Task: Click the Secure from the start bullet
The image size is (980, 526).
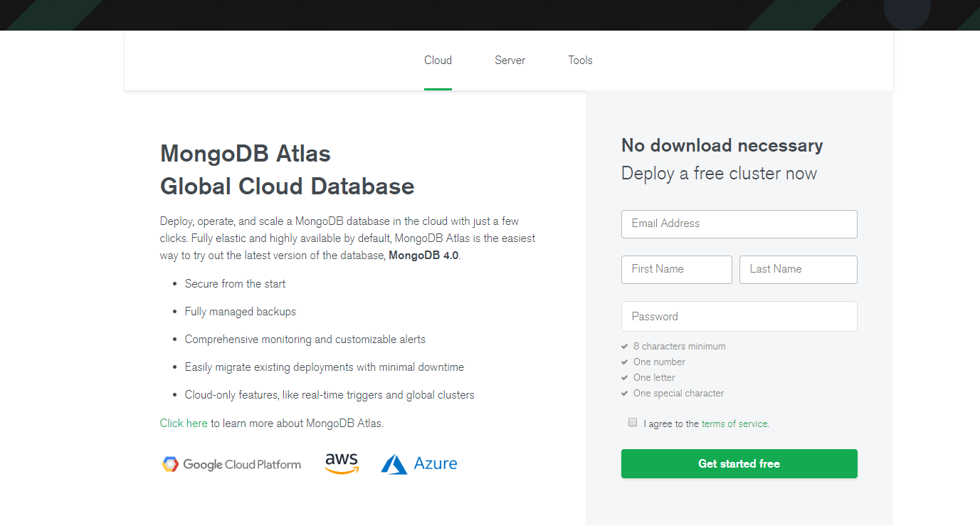Action: (x=235, y=283)
